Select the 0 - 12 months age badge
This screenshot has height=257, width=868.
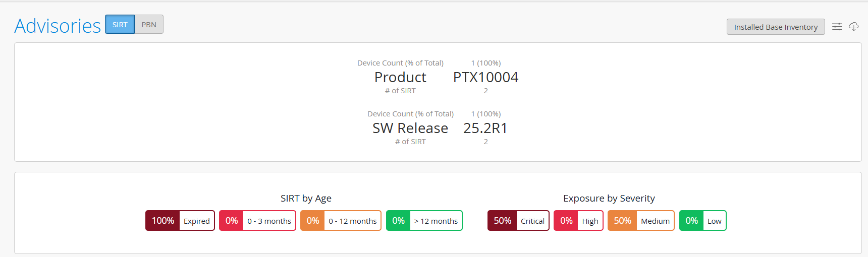(x=341, y=221)
